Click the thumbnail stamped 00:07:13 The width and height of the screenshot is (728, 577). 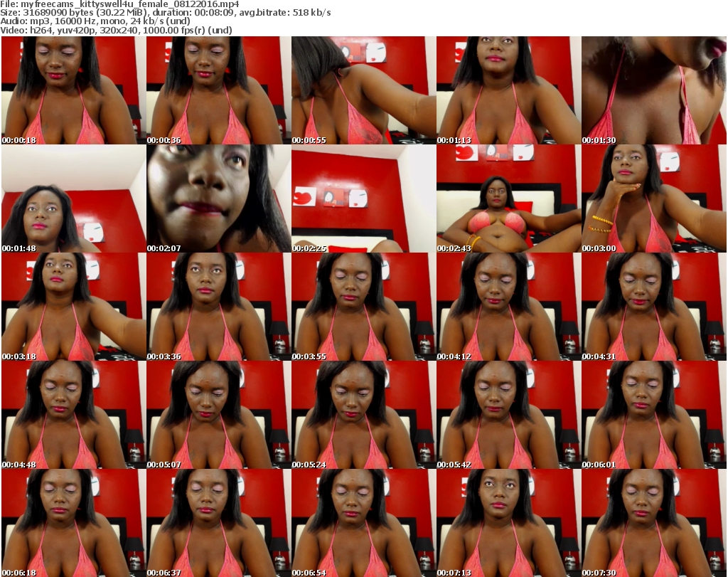point(508,523)
